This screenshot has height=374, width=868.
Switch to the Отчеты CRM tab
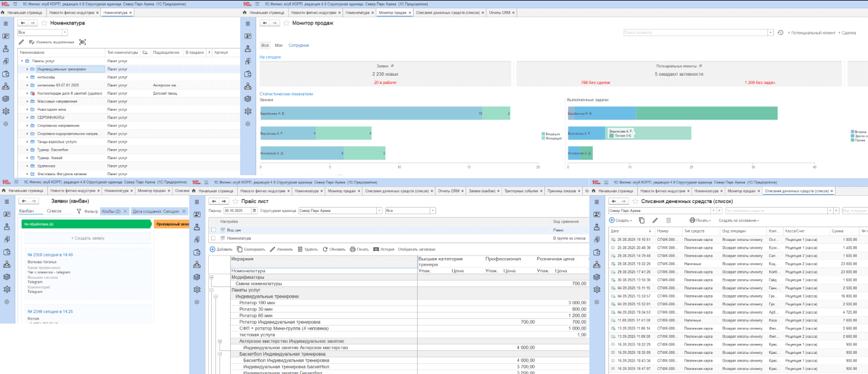point(501,12)
